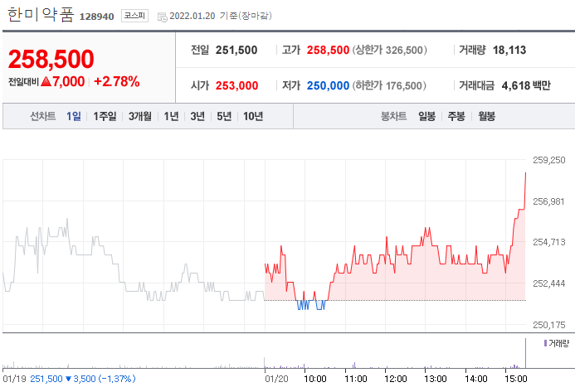Click the 254,713 price axis label

[549, 242]
